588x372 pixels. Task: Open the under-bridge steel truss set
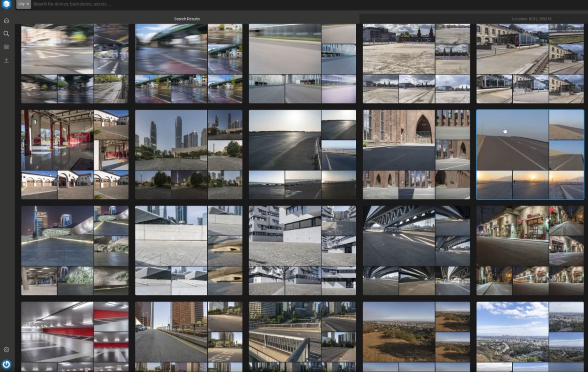[x=416, y=250]
